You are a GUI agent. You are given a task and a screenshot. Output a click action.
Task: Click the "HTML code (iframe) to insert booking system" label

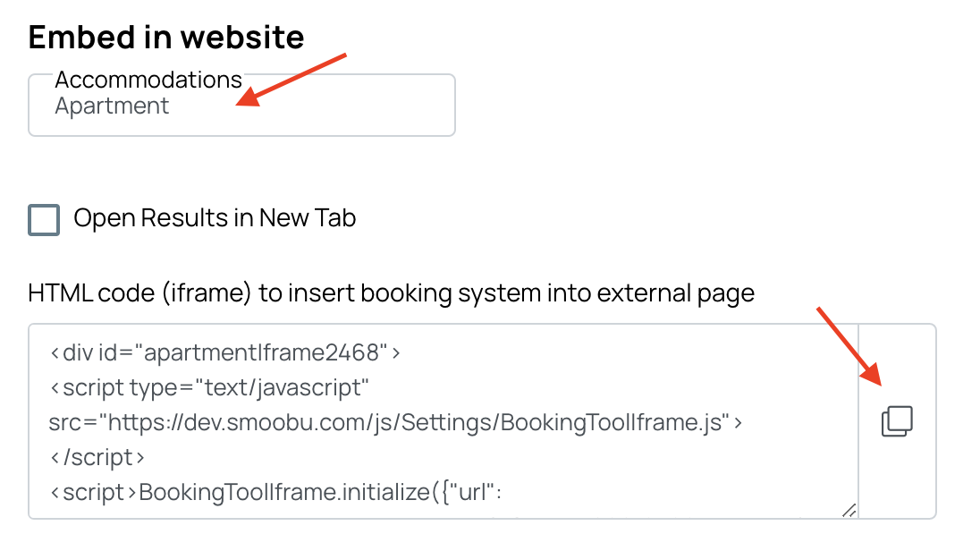click(x=392, y=293)
